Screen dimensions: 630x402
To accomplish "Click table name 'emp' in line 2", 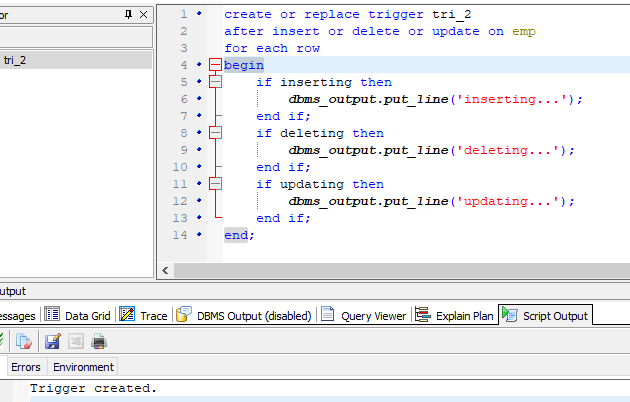I will pos(524,31).
